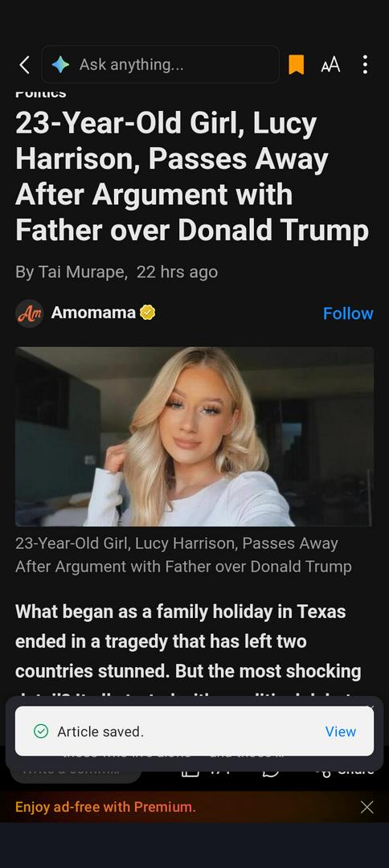Image resolution: width=389 pixels, height=868 pixels.
Task: Tap the AI sparkle icon in search bar
Action: coord(60,65)
